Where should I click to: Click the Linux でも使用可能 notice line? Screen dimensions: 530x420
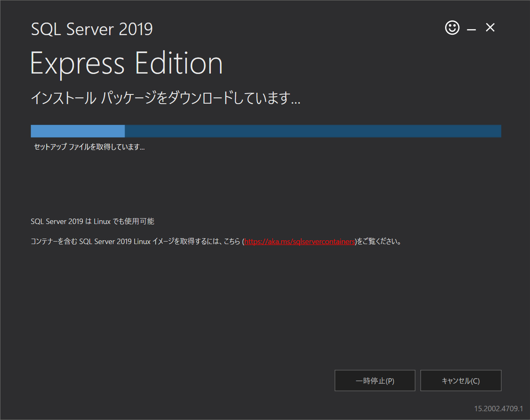[x=92, y=221]
